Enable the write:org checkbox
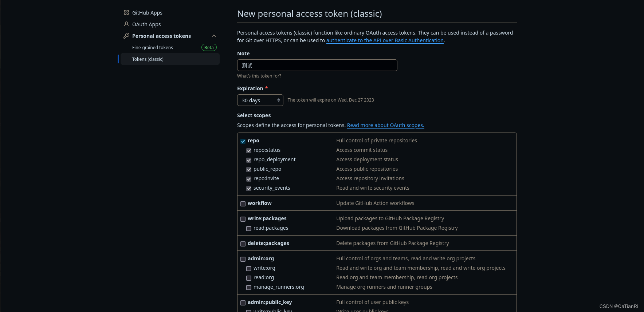 tap(249, 268)
